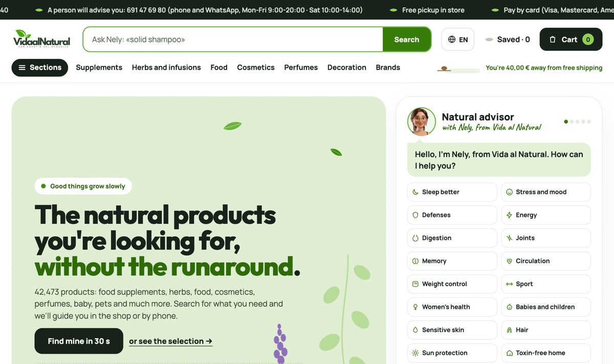This screenshot has height=364, width=614.
Task: Open the Cosmetics category
Action: click(x=256, y=67)
